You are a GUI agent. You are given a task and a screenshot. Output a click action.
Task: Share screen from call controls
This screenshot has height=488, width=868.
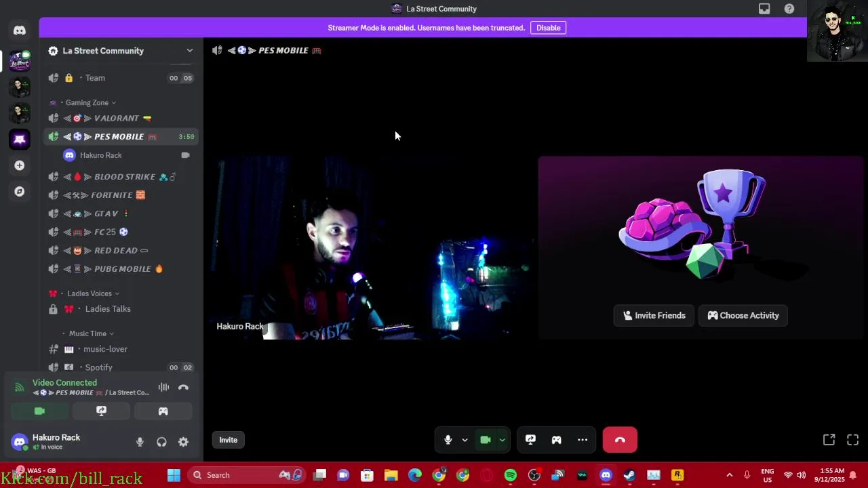point(530,440)
